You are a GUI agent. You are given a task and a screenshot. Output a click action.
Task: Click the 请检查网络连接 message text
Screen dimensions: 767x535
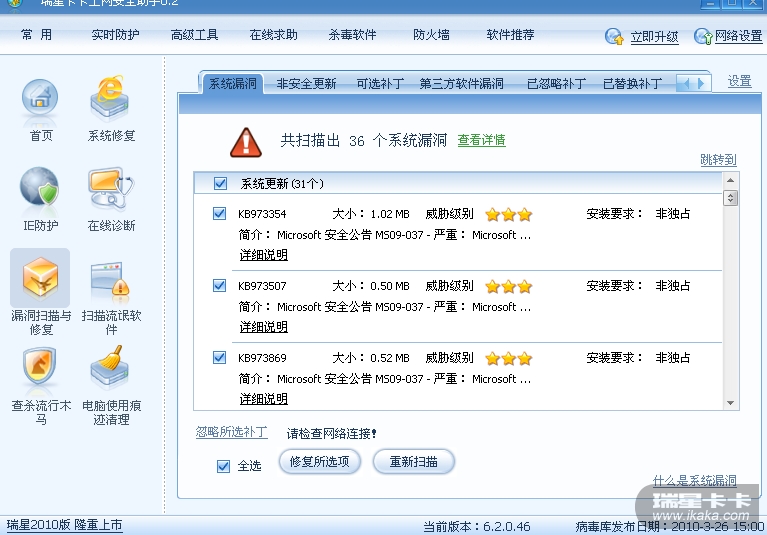point(332,434)
